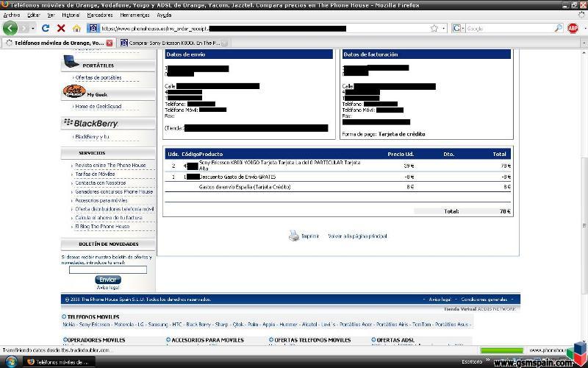This screenshot has height=368, width=588.
Task: Click the Google search box
Action: pos(509,28)
